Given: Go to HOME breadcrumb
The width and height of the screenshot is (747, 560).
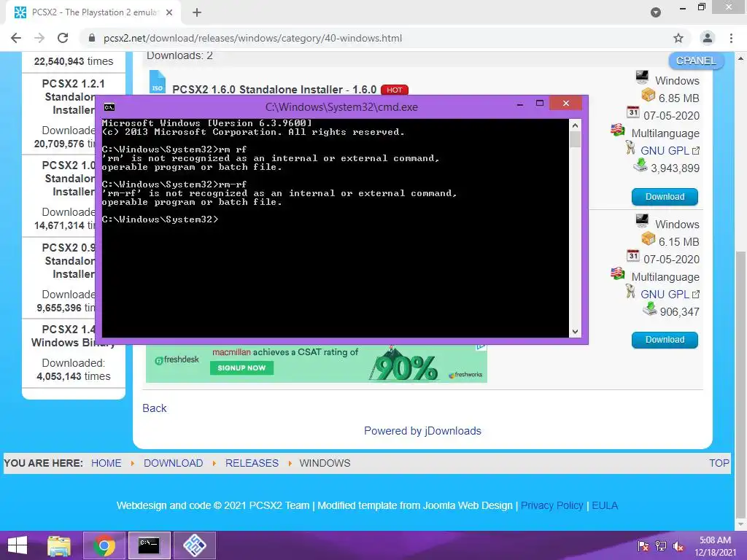Looking at the screenshot, I should click(107, 463).
